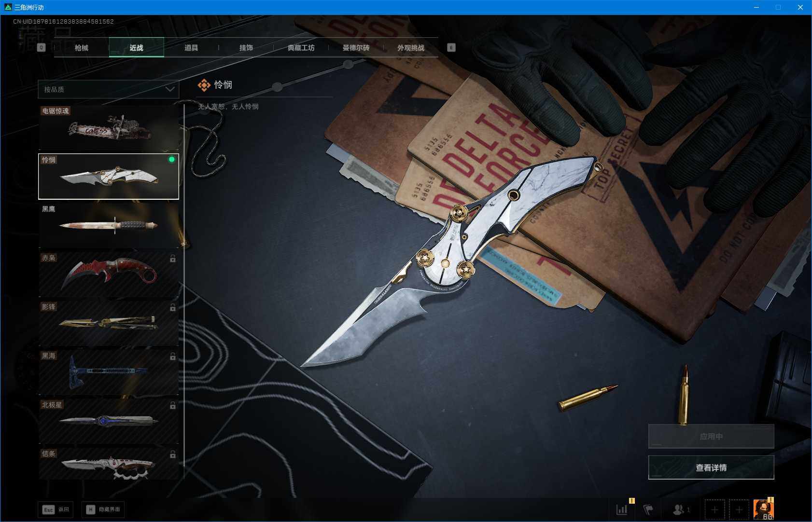Click the lock icon on 赤枭
The image size is (812, 522).
tap(172, 259)
